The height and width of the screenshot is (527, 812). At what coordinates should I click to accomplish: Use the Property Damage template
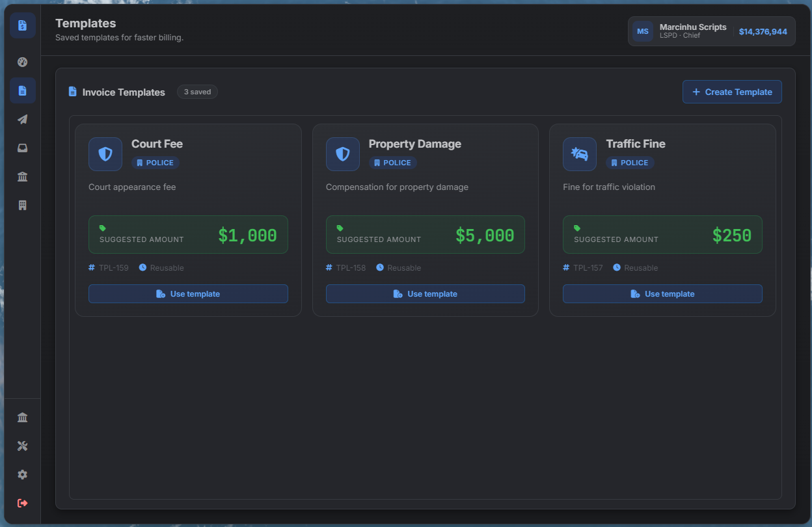click(426, 293)
